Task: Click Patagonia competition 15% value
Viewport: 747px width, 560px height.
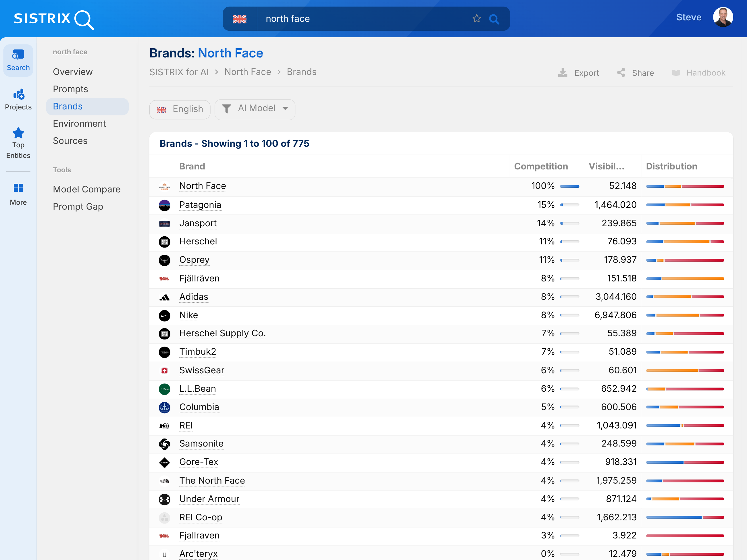Action: 546,205
